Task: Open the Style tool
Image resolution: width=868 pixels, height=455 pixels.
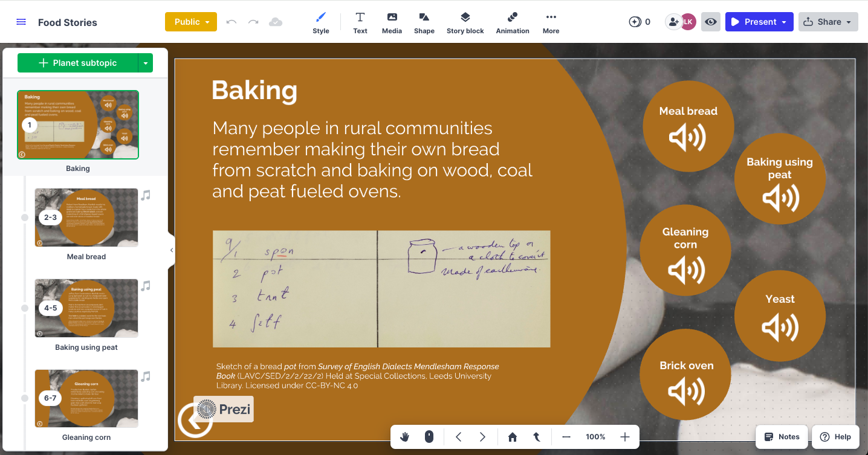Action: point(321,22)
